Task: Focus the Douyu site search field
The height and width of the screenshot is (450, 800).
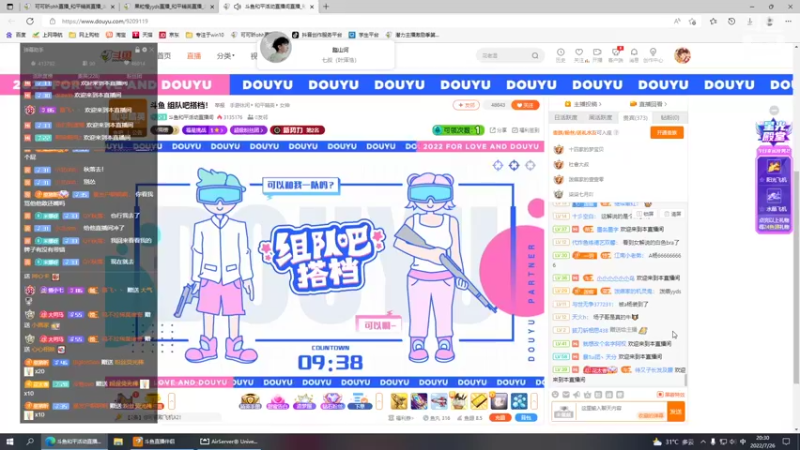Action: pyautogui.click(x=505, y=56)
